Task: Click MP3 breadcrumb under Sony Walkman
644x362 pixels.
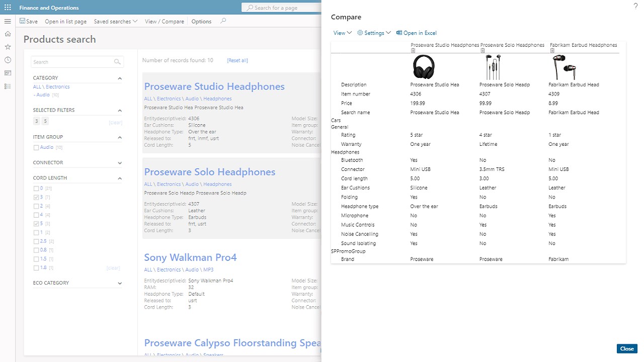Action: 208,269
